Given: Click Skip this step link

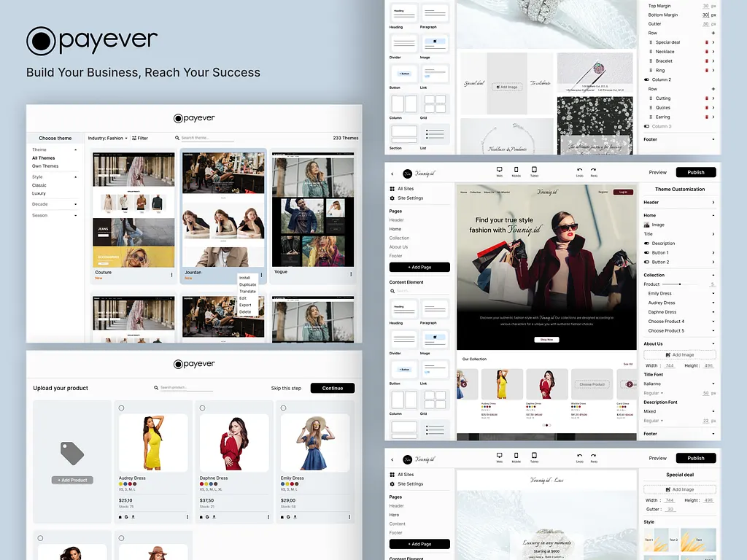Looking at the screenshot, I should pyautogui.click(x=286, y=388).
